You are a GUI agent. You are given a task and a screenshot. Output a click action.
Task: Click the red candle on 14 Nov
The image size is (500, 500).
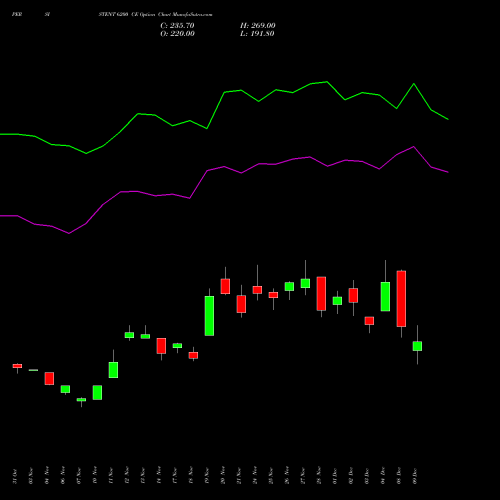[161, 346]
